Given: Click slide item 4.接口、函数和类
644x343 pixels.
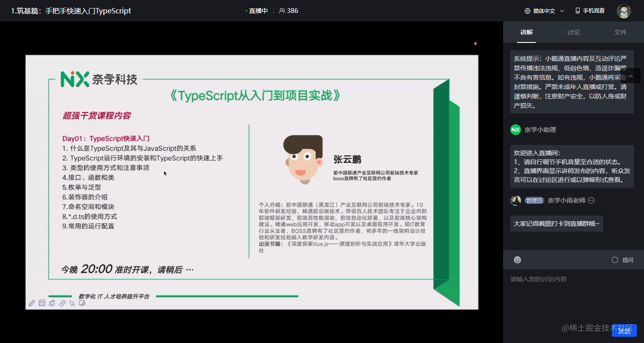Looking at the screenshot, I should click(88, 178).
